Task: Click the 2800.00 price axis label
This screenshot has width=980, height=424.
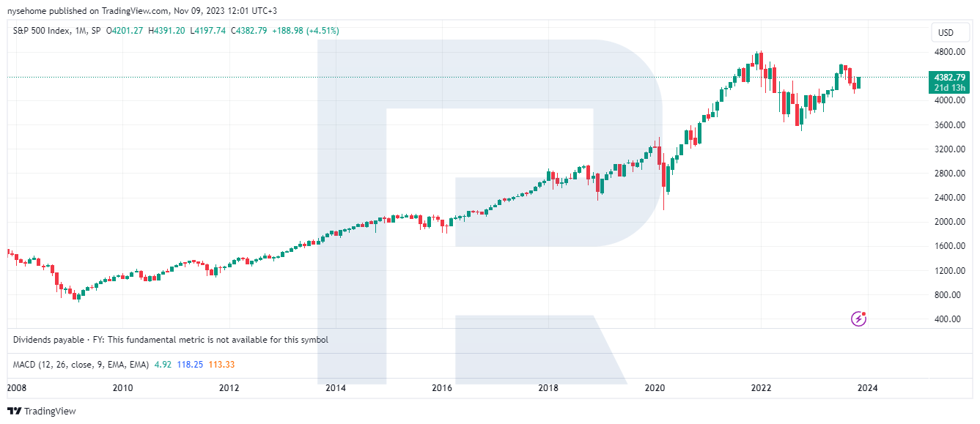Action: click(948, 173)
